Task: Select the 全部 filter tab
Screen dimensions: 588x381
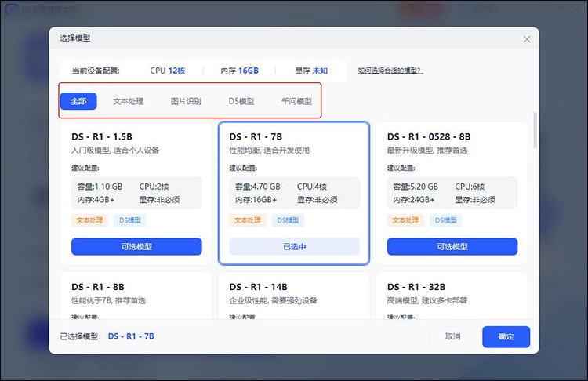Action: point(78,101)
